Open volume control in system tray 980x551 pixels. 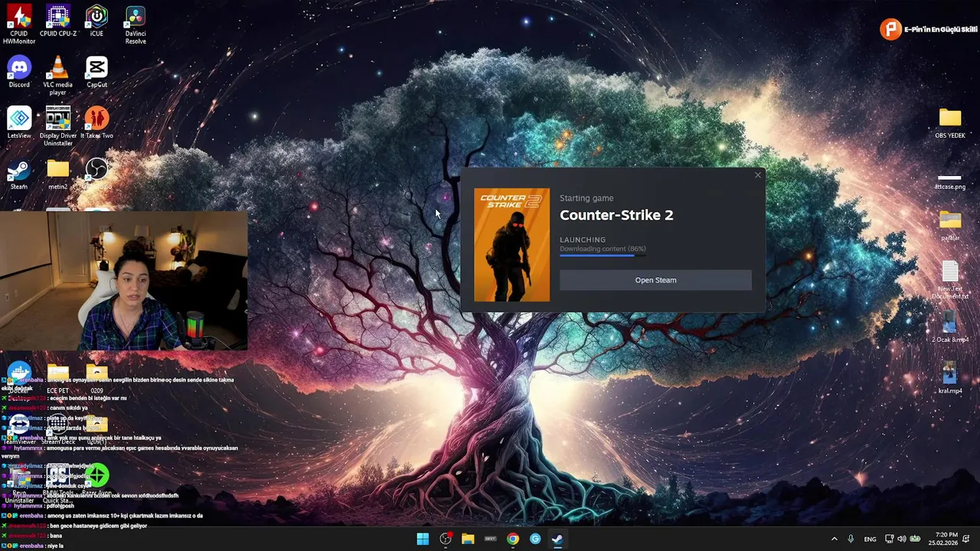[901, 539]
